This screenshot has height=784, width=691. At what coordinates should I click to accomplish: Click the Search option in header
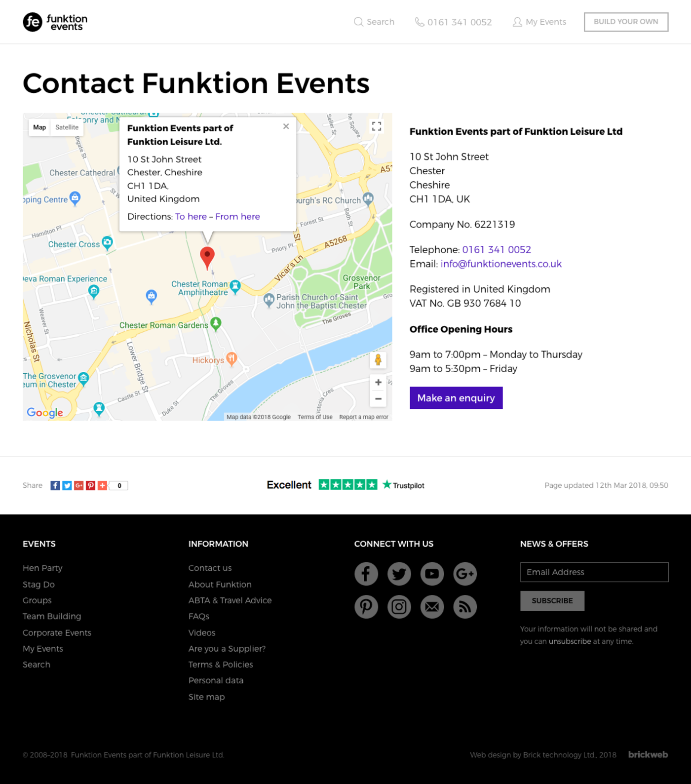click(x=374, y=22)
